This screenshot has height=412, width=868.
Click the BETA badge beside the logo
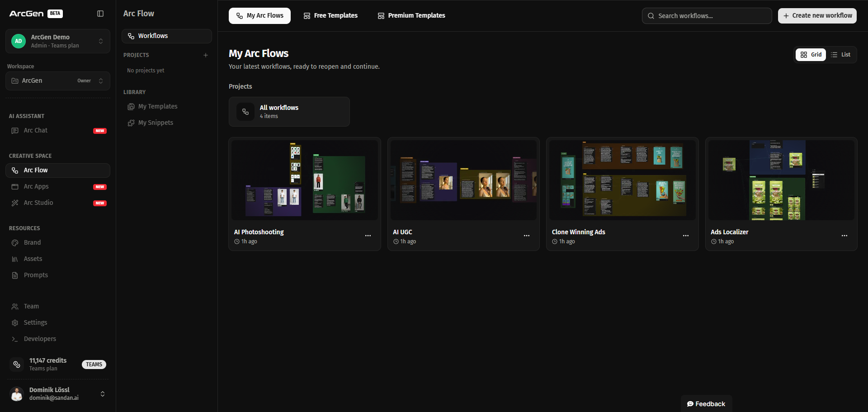coord(55,14)
